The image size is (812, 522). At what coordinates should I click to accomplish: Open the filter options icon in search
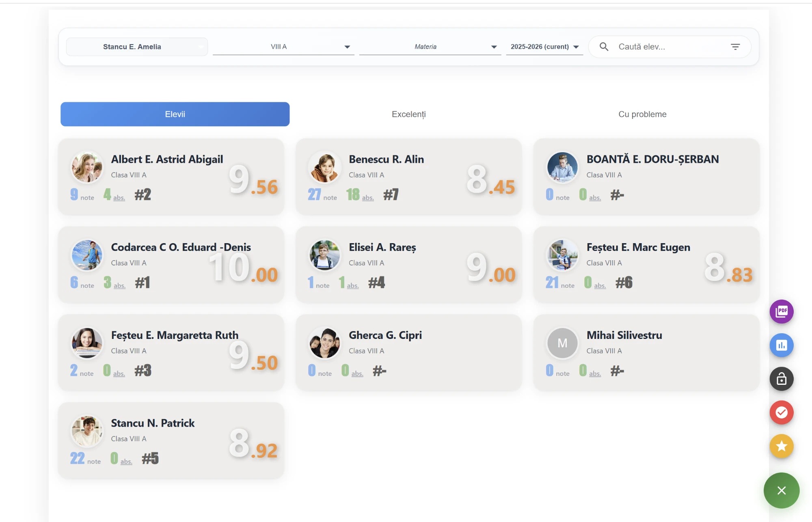(x=735, y=47)
